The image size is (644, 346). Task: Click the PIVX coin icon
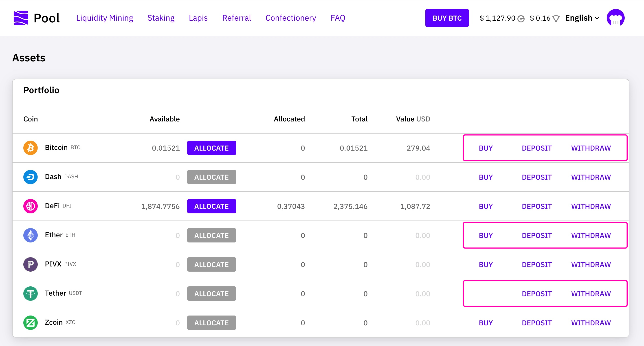[31, 264]
